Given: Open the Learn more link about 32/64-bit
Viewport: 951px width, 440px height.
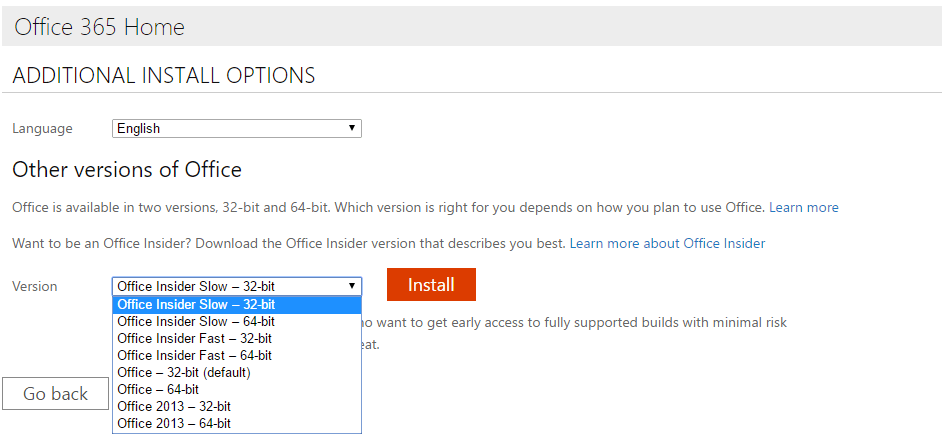Looking at the screenshot, I should coord(804,208).
